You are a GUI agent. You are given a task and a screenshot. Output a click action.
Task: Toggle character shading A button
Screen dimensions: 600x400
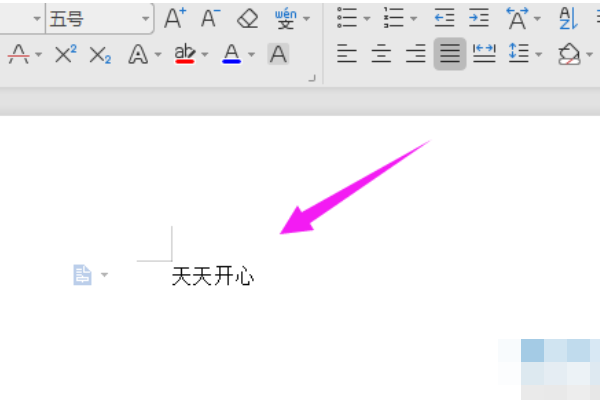tap(278, 54)
